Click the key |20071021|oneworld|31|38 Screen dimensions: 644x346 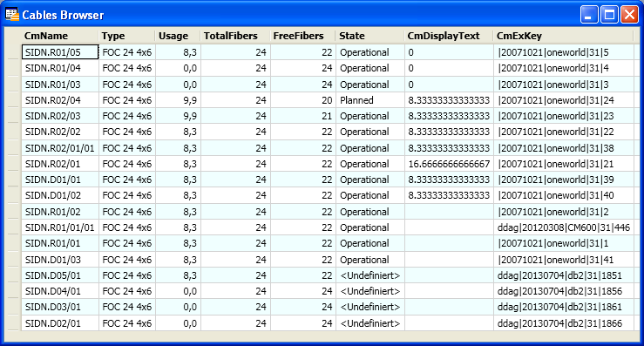(564, 148)
